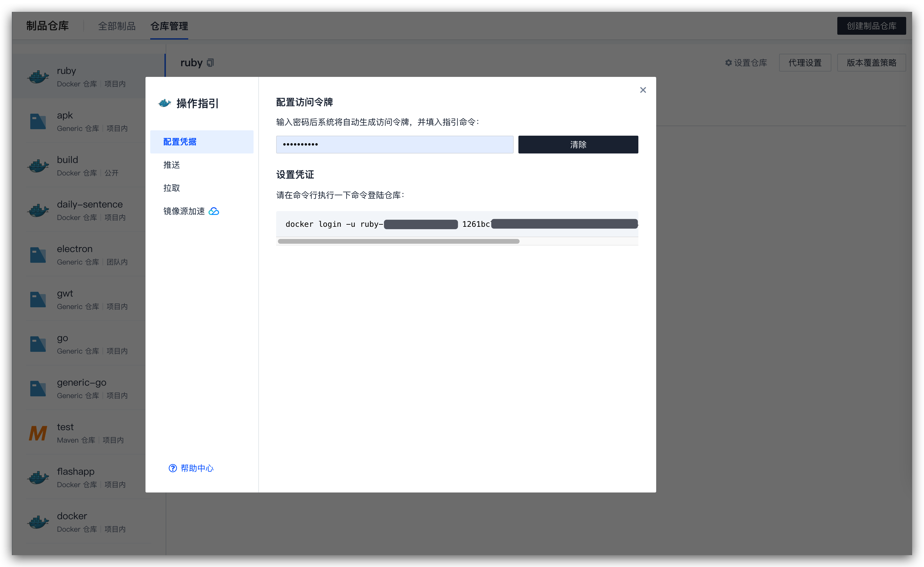Screen dimensions: 924x567
Task: Click the 代理设置 button
Action: pyautogui.click(x=805, y=63)
